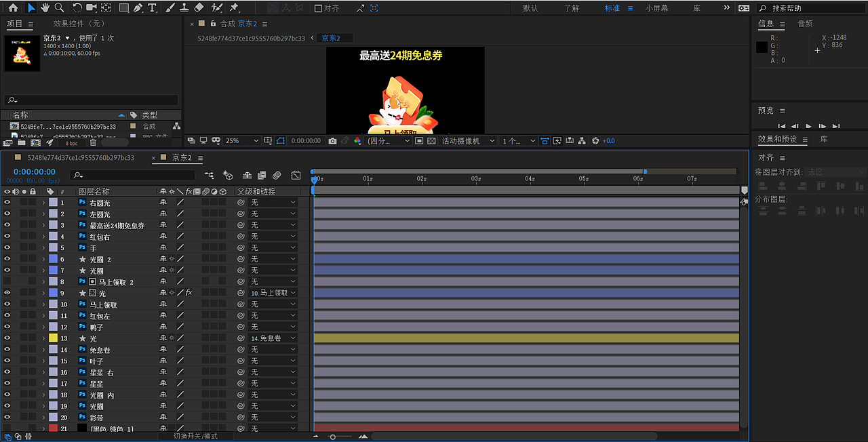Click the Draft 3D icon in timeline
The image size is (868, 442).
click(228, 175)
